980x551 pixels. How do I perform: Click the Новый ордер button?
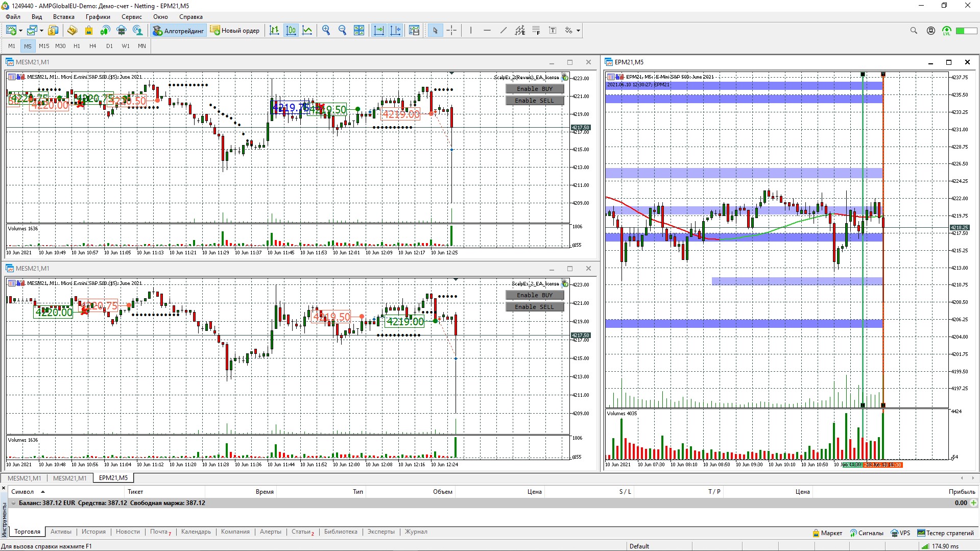tap(235, 31)
